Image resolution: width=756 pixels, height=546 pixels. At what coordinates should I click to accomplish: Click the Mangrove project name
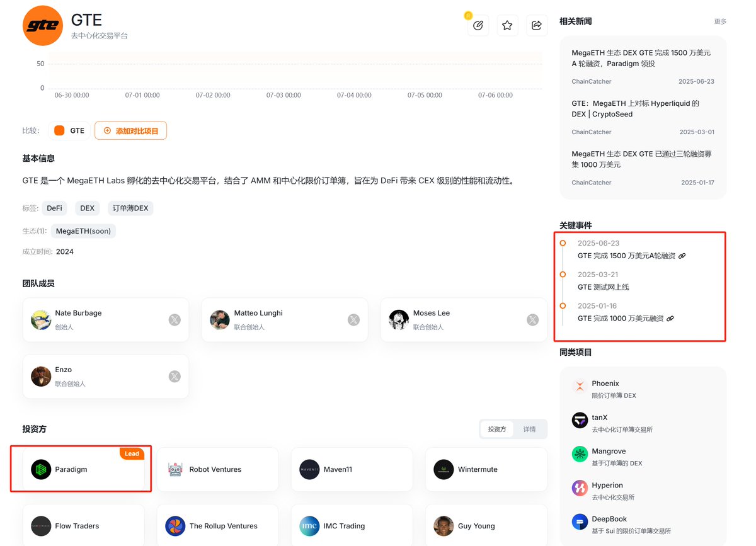click(609, 452)
